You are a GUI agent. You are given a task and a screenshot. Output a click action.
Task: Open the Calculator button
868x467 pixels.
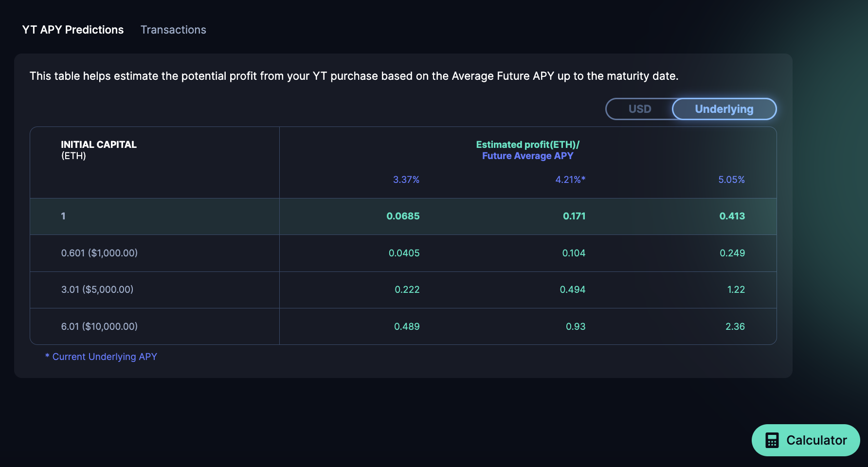pos(806,440)
